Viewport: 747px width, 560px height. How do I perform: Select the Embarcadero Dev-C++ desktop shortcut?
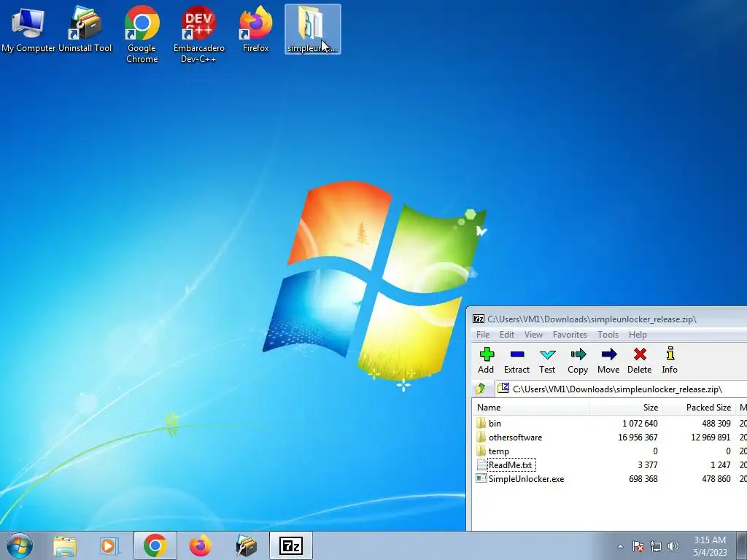click(198, 34)
